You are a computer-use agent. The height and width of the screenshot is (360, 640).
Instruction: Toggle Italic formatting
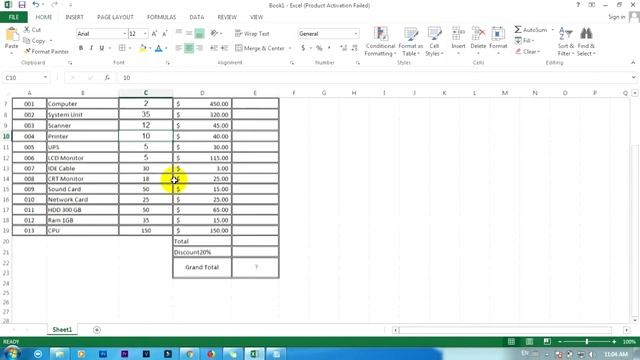pos(91,48)
